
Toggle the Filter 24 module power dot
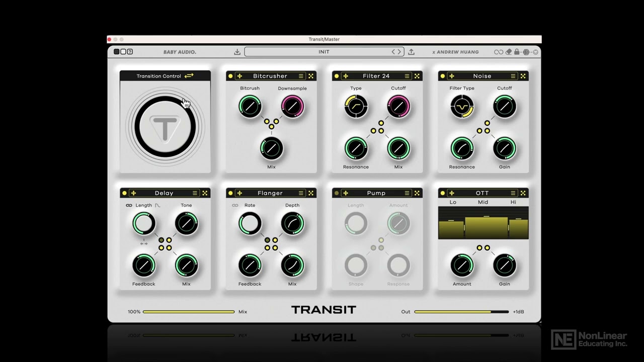click(337, 76)
